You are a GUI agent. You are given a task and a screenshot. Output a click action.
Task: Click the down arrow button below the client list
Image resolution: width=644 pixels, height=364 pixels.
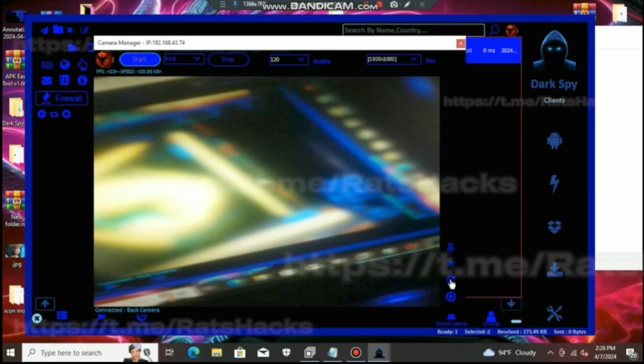click(x=511, y=304)
